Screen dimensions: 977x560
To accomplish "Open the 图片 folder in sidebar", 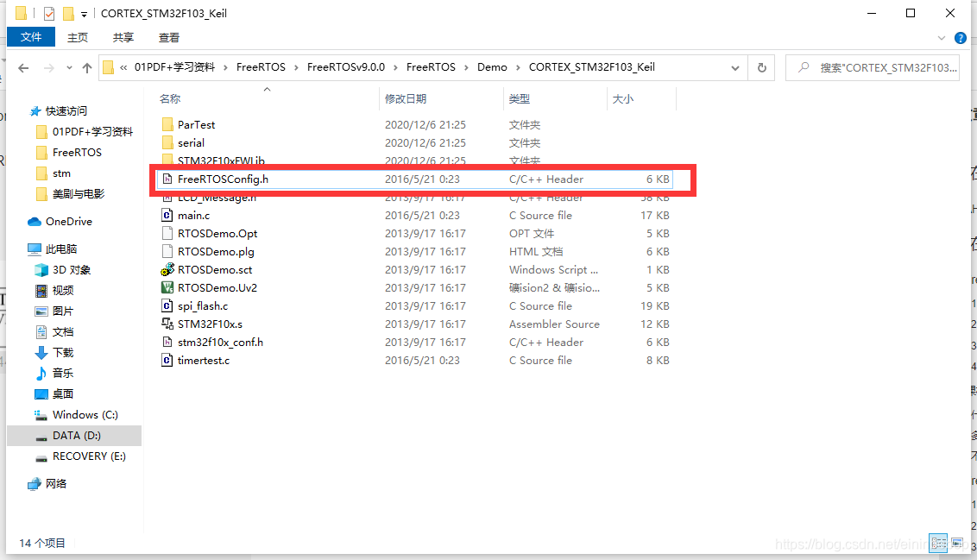I will pos(62,311).
